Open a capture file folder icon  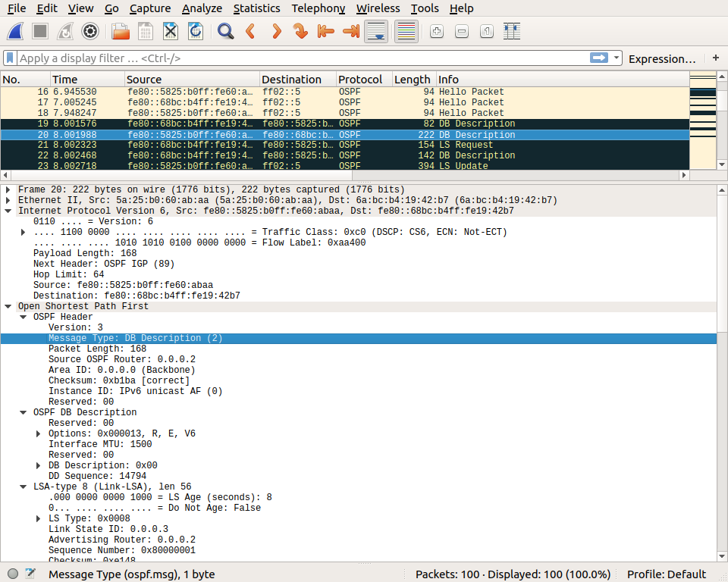coord(121,32)
